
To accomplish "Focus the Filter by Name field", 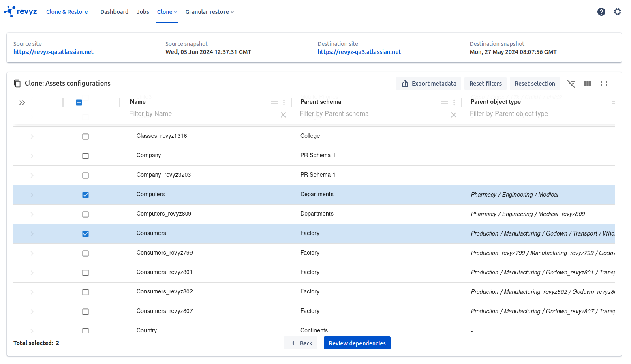I will tap(204, 114).
